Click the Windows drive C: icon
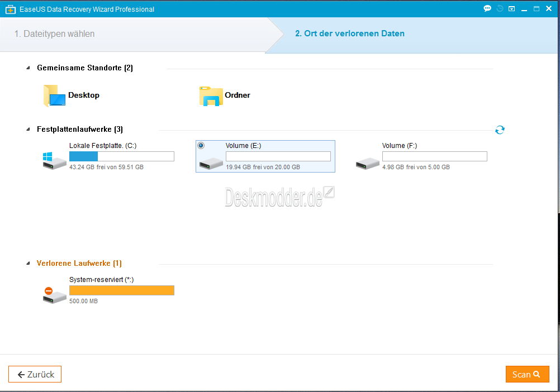Image resolution: width=560 pixels, height=392 pixels. (x=54, y=161)
